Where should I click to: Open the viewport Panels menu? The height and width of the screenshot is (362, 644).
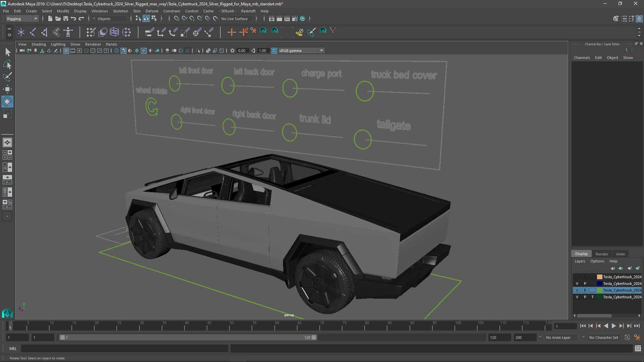coord(111,44)
